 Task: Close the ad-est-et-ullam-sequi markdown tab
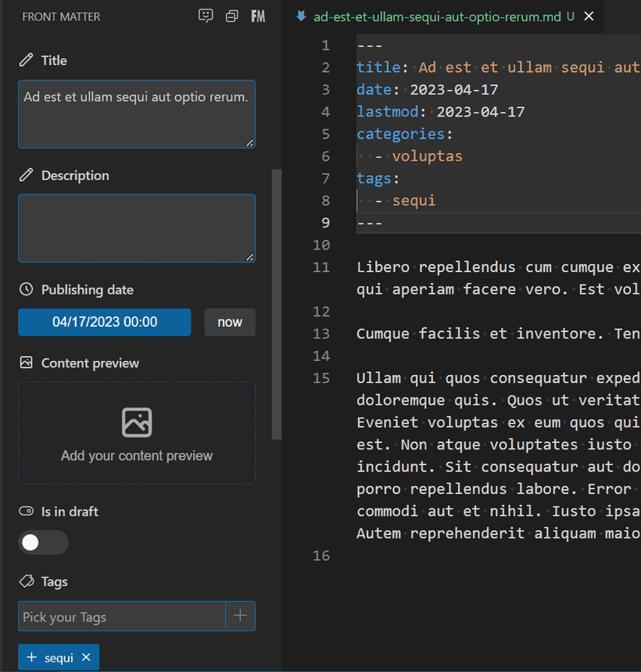tap(589, 16)
